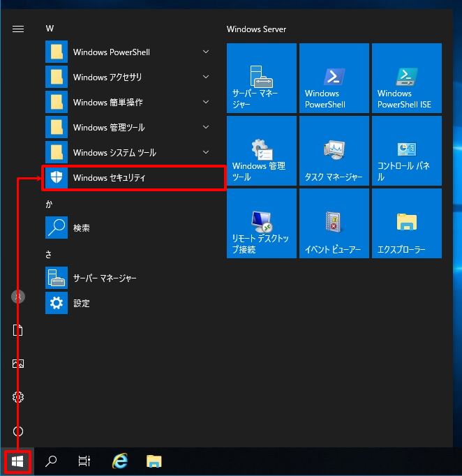Open the コントロール パネル tile
The height and width of the screenshot is (476, 462).
click(406, 151)
